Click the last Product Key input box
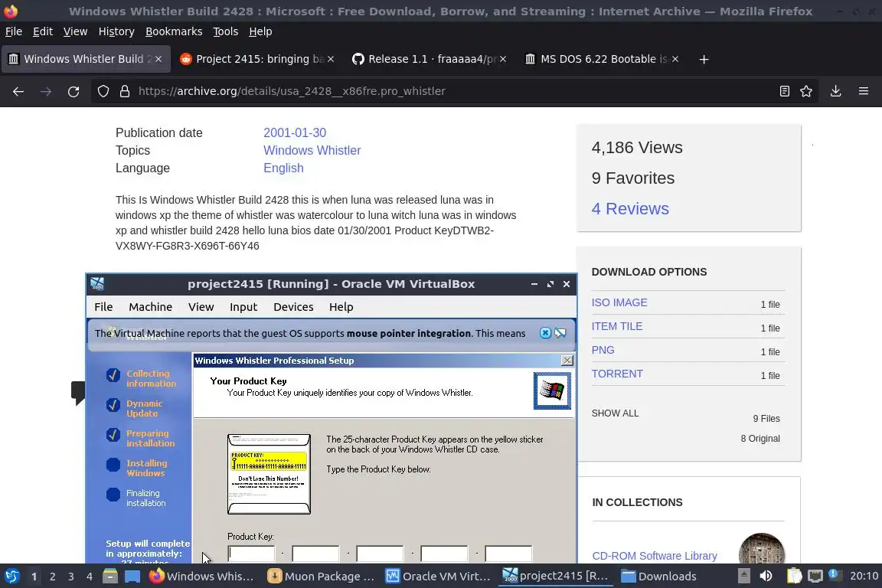This screenshot has width=882, height=588. click(x=508, y=553)
